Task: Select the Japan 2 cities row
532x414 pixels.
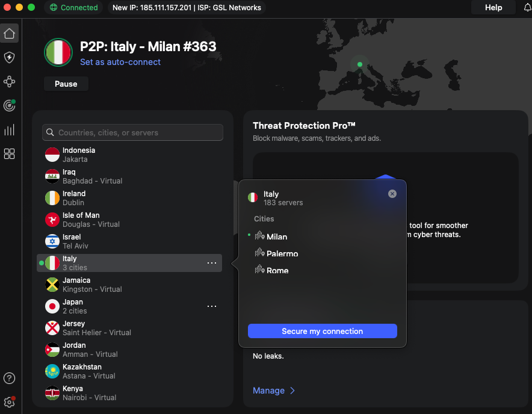Action: point(129,306)
